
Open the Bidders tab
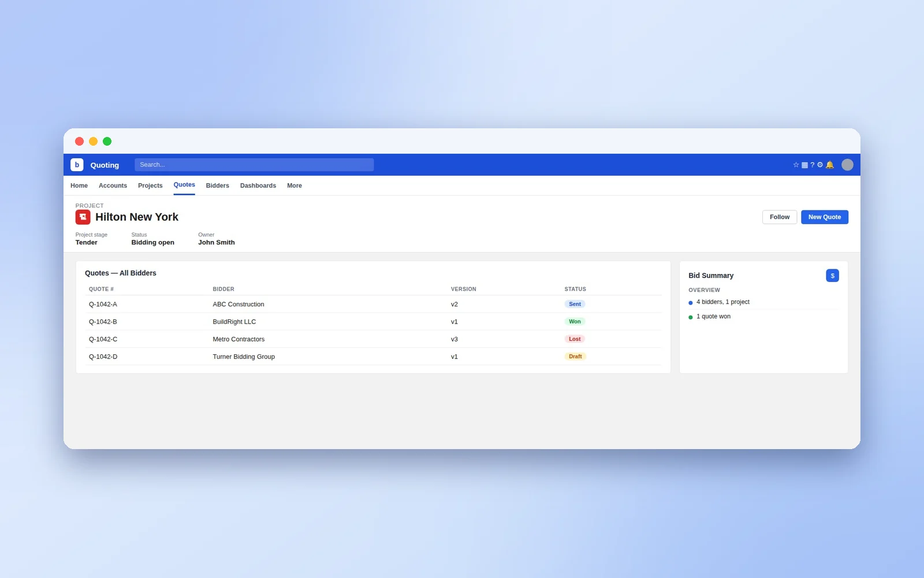(x=218, y=186)
